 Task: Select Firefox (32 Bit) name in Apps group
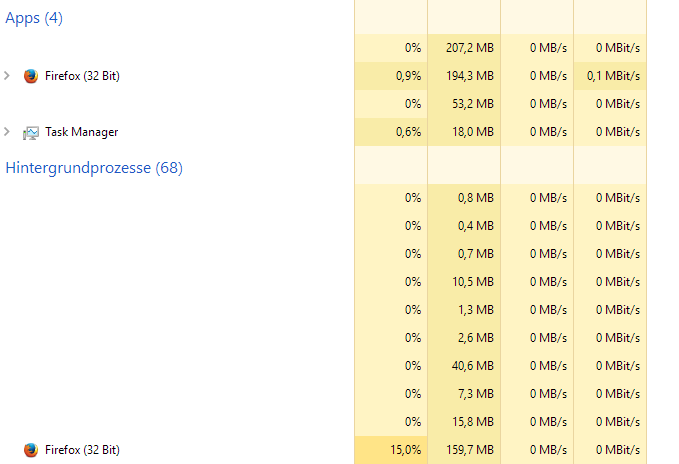click(82, 76)
